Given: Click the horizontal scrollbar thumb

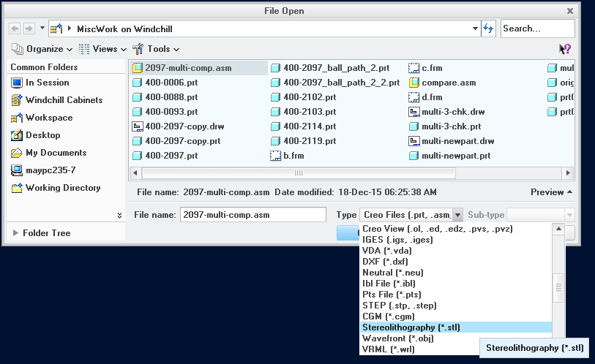Looking at the screenshot, I should coord(299,173).
